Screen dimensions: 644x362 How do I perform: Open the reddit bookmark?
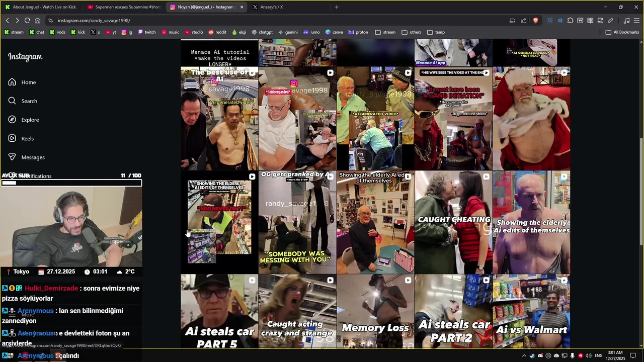click(x=217, y=32)
